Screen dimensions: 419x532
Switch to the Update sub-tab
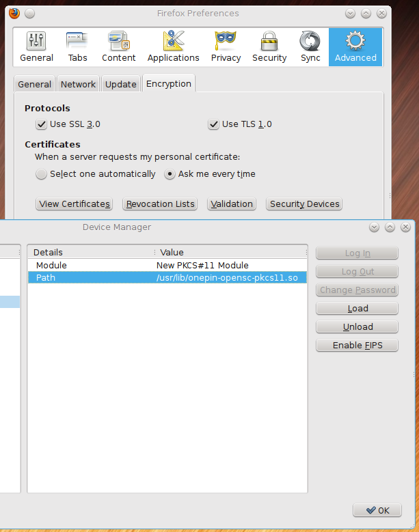click(120, 84)
